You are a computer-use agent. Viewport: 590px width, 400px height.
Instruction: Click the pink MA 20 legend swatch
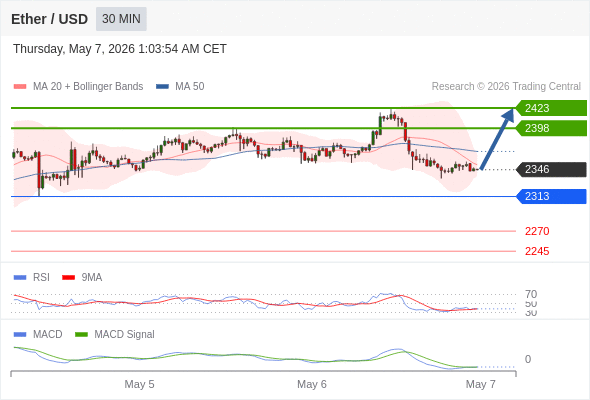coord(20,87)
